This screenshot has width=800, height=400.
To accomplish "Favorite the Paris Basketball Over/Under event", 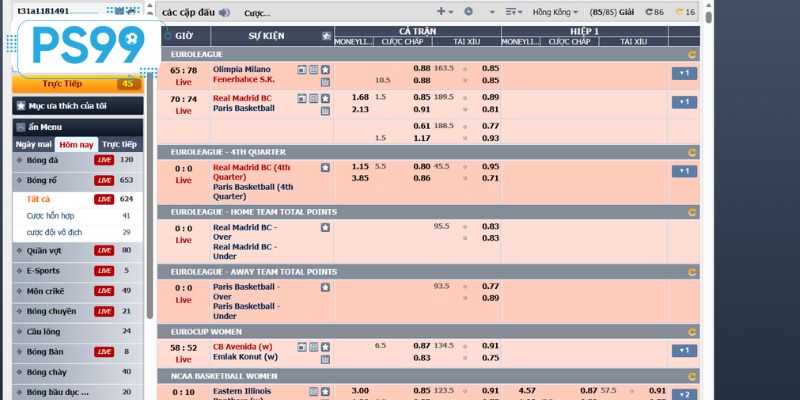I will (x=325, y=287).
